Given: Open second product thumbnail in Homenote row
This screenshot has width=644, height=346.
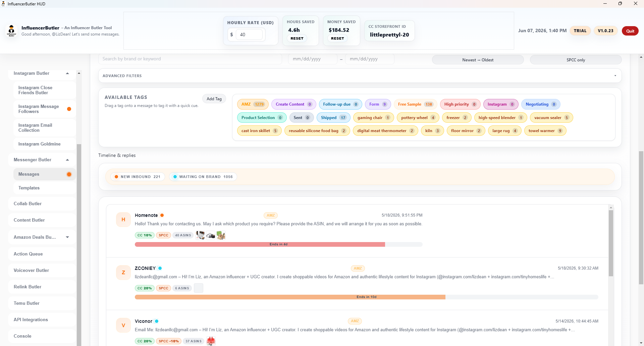Looking at the screenshot, I should pos(211,235).
